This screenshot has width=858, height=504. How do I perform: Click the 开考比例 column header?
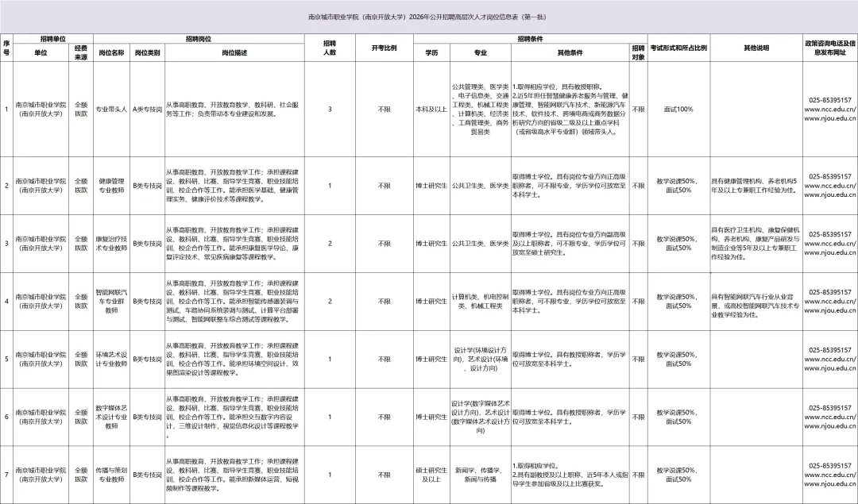[x=385, y=48]
